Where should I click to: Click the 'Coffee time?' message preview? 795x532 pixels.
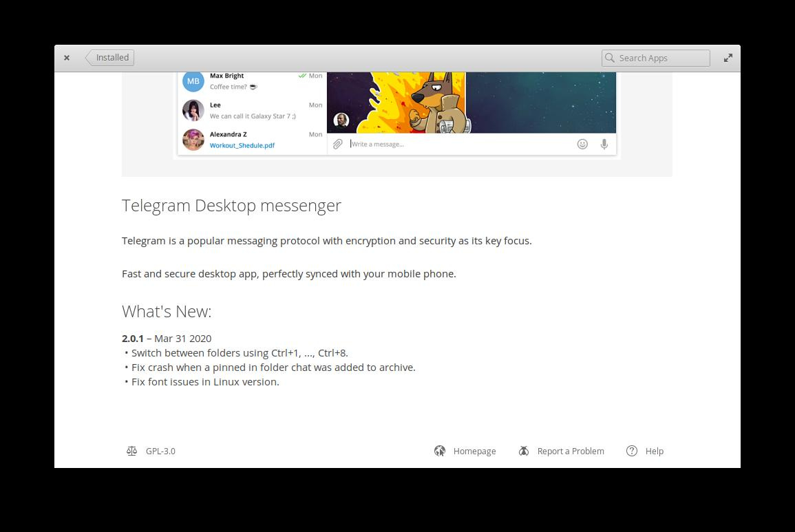point(234,87)
